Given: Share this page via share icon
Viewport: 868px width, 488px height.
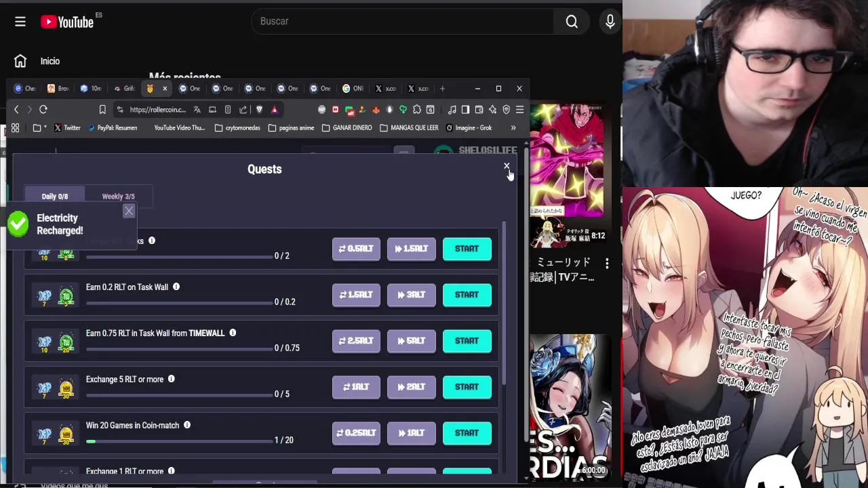Looking at the screenshot, I should pyautogui.click(x=243, y=109).
